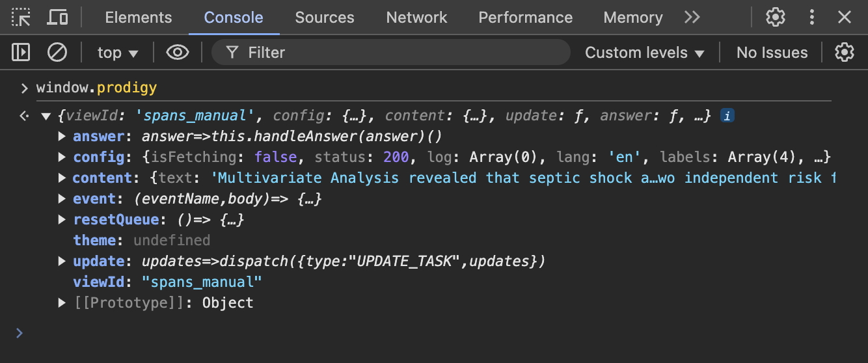
Task: Clear the console with the ban icon
Action: pyautogui.click(x=57, y=52)
